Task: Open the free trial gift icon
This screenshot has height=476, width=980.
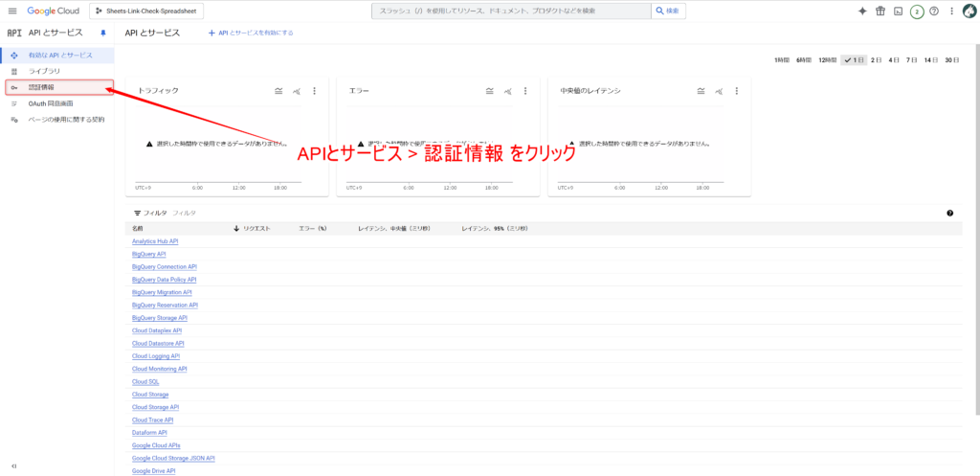Action: tap(880, 11)
